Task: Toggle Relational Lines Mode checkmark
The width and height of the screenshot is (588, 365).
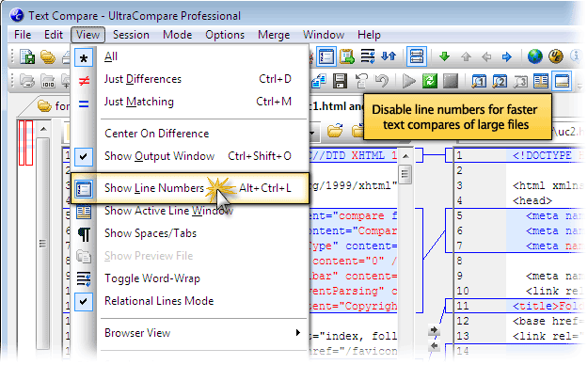Action: 190,301
